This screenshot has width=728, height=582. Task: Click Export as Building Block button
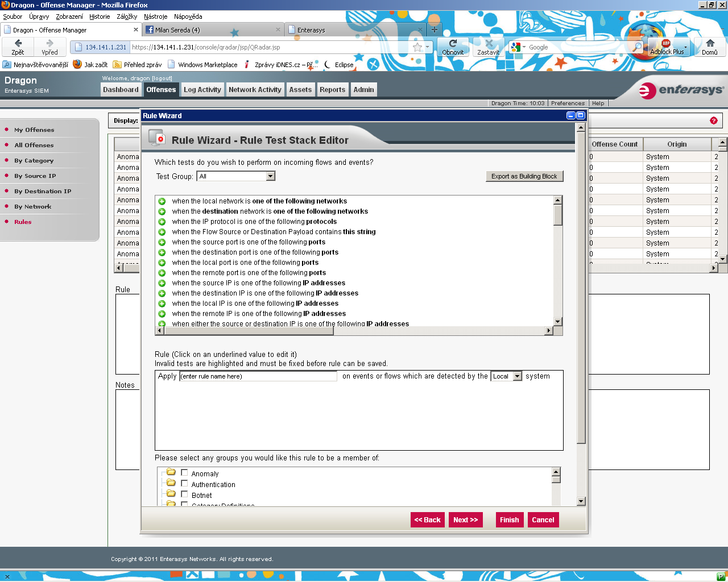pyautogui.click(x=524, y=176)
